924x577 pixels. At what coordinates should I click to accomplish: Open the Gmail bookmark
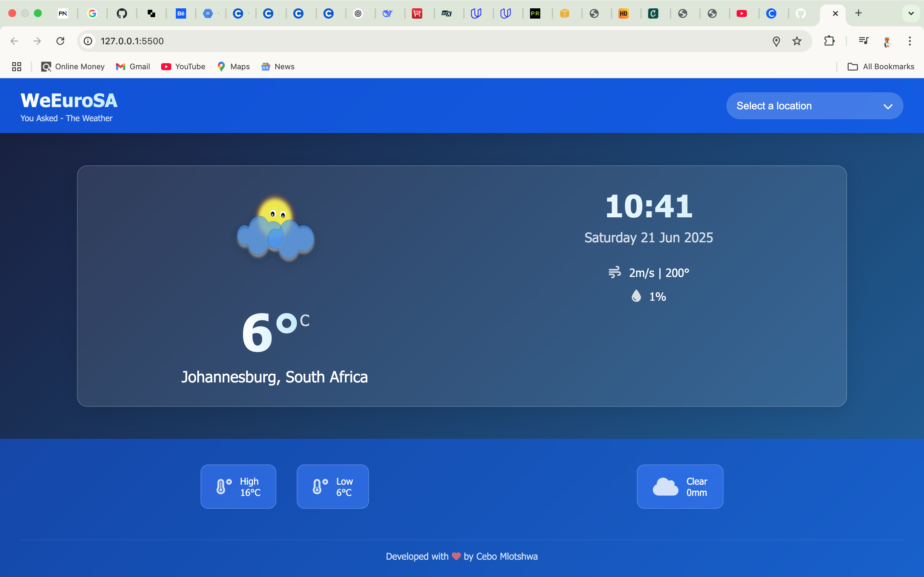pyautogui.click(x=133, y=66)
